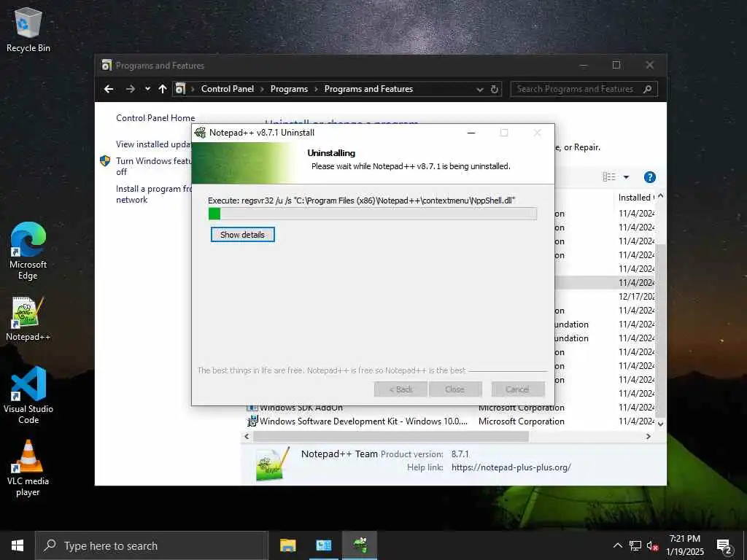Click the address bar control panel icon

180,89
